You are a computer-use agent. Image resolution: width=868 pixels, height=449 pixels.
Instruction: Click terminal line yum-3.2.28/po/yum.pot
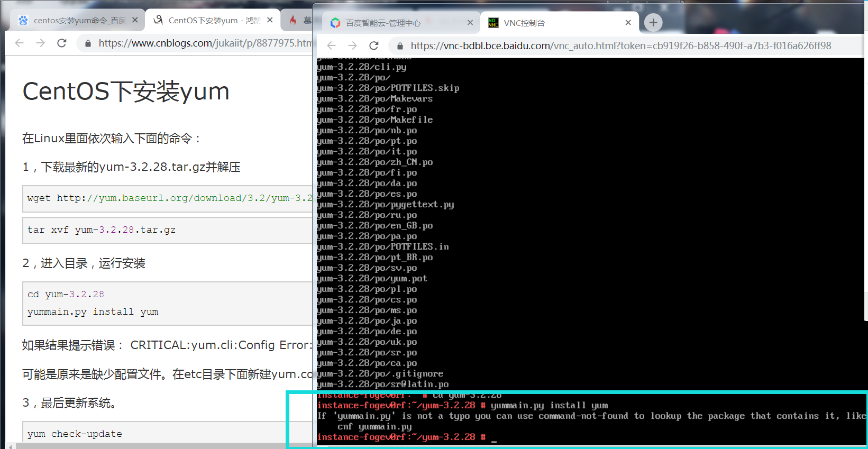click(x=372, y=278)
